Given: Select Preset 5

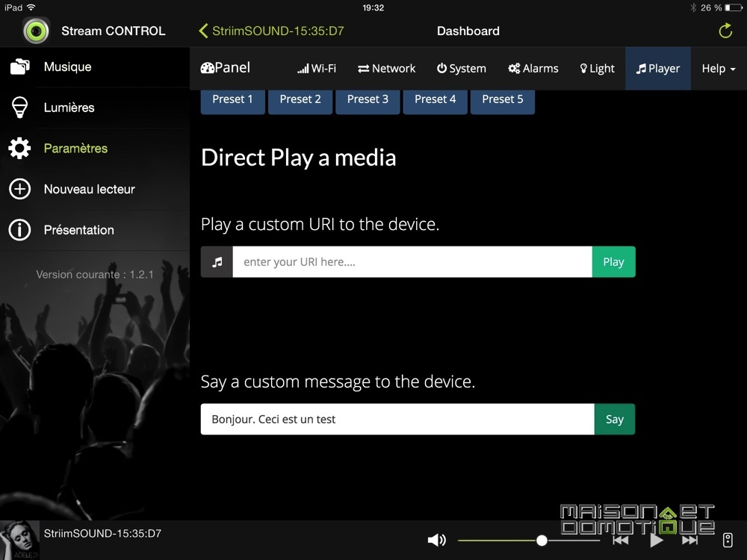Looking at the screenshot, I should [503, 100].
